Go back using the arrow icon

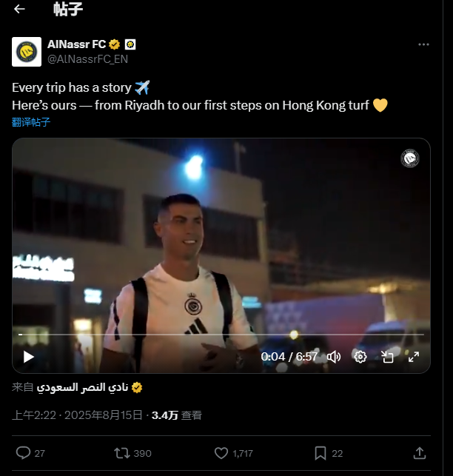[19, 9]
